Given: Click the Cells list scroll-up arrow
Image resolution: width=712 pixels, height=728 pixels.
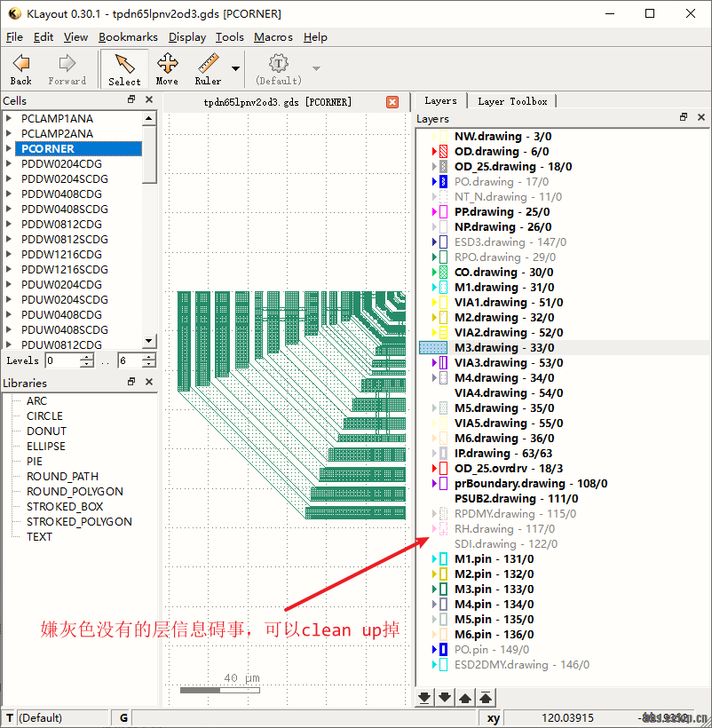Looking at the screenshot, I should point(148,118).
